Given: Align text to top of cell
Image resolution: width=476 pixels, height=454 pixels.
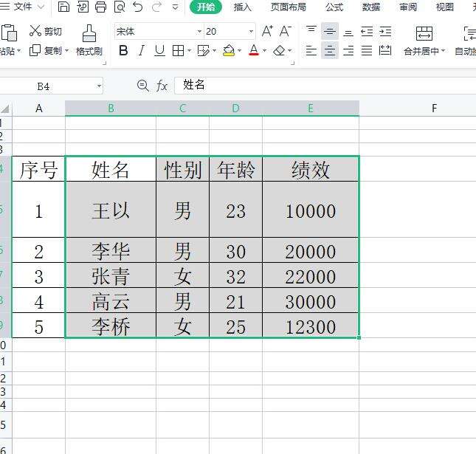Looking at the screenshot, I should tap(311, 31).
